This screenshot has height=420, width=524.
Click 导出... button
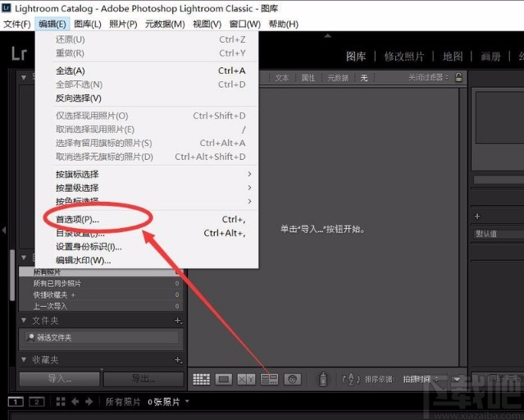pos(144,379)
